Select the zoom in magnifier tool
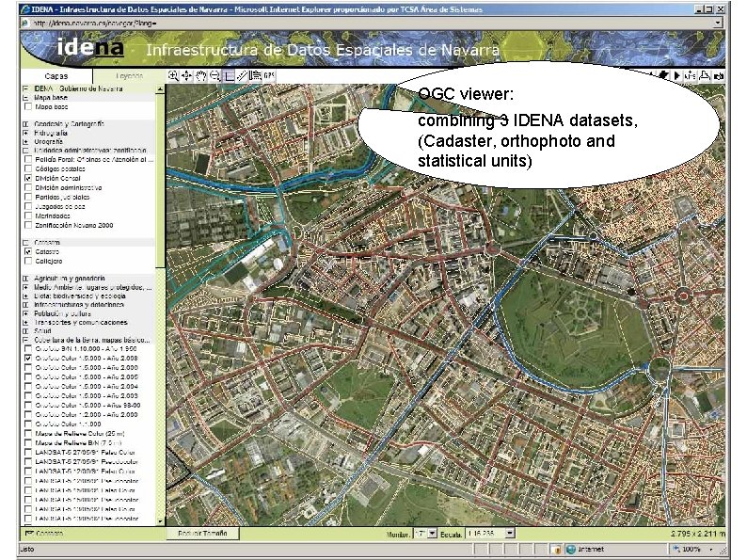Image resolution: width=747 pixels, height=560 pixels. [173, 75]
